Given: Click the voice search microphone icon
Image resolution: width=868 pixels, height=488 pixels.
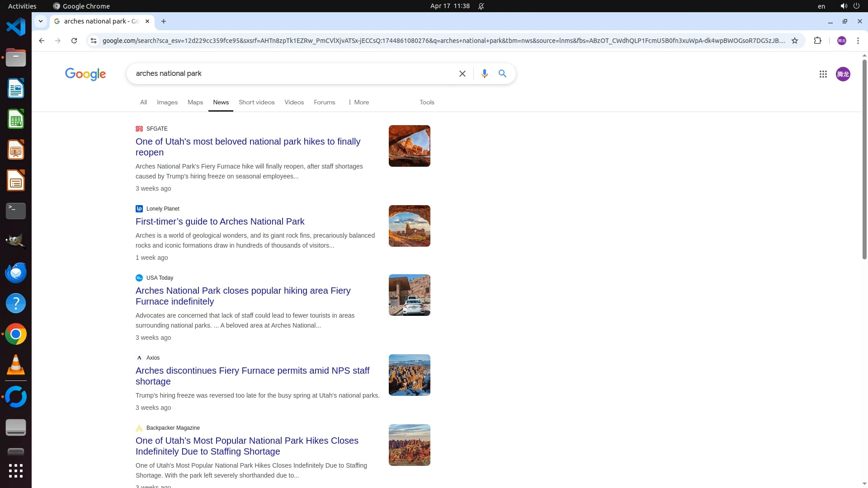Looking at the screenshot, I should [484, 74].
